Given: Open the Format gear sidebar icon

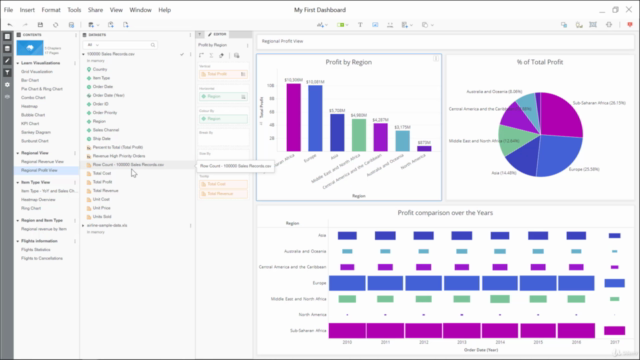Looking at the screenshot, I should (x=7, y=84).
